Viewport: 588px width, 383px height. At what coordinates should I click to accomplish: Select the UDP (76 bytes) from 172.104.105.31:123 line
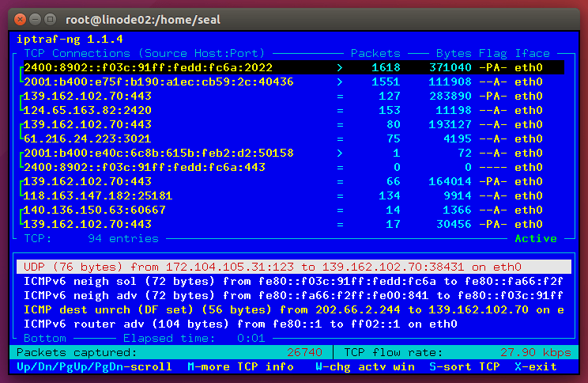294,267
